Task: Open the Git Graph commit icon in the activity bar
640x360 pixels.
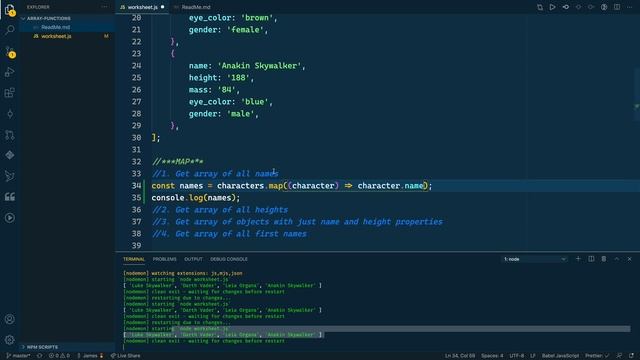Action: (x=10, y=114)
